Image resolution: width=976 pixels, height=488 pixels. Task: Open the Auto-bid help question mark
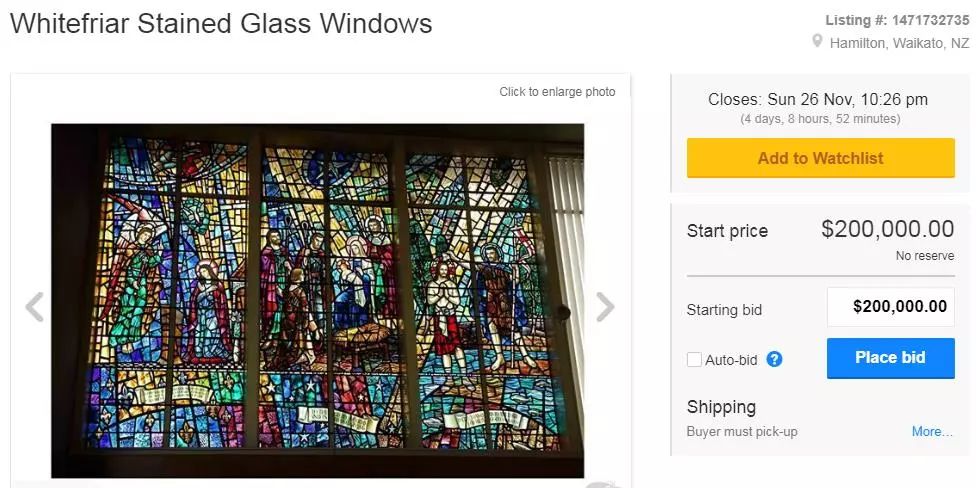coord(774,360)
